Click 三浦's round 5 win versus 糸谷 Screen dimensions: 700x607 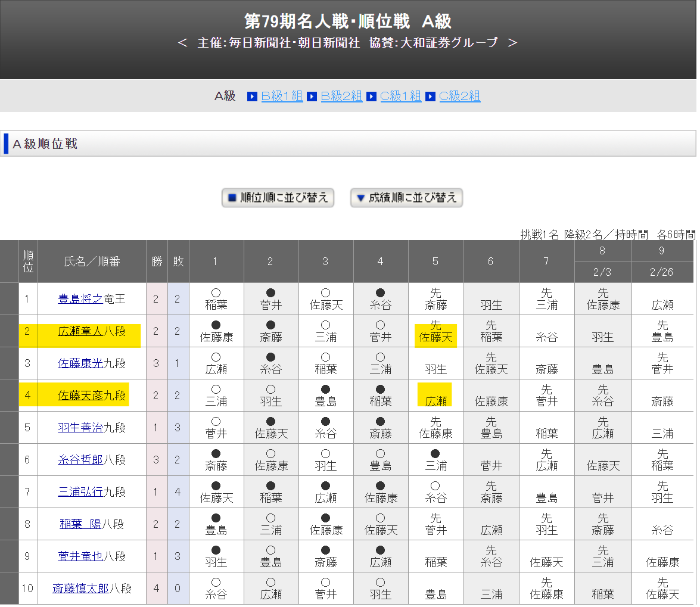(435, 492)
